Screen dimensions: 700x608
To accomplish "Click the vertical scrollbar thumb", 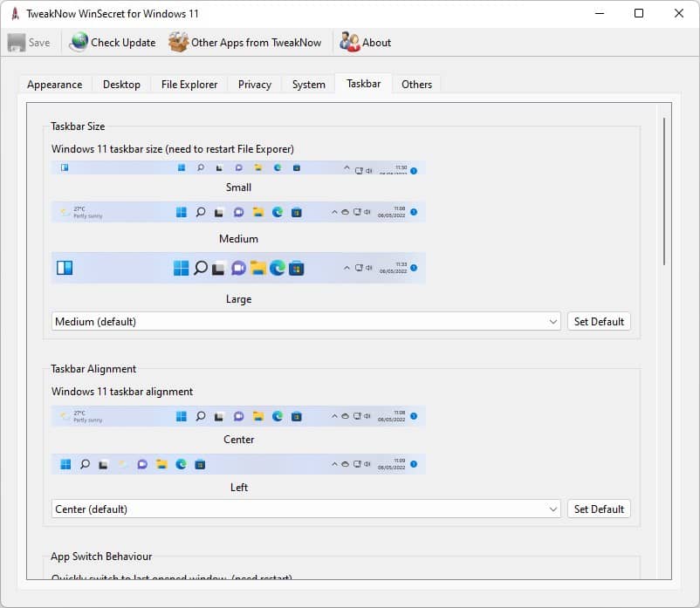I will point(664,192).
